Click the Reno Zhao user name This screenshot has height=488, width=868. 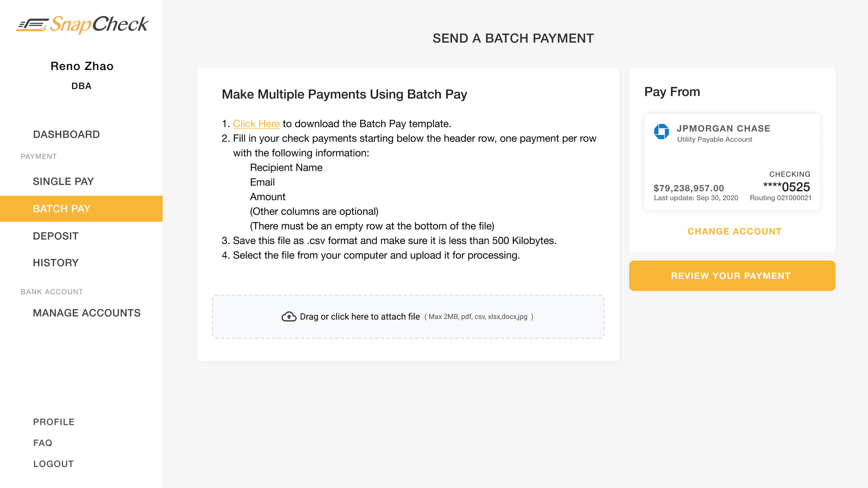(x=82, y=66)
